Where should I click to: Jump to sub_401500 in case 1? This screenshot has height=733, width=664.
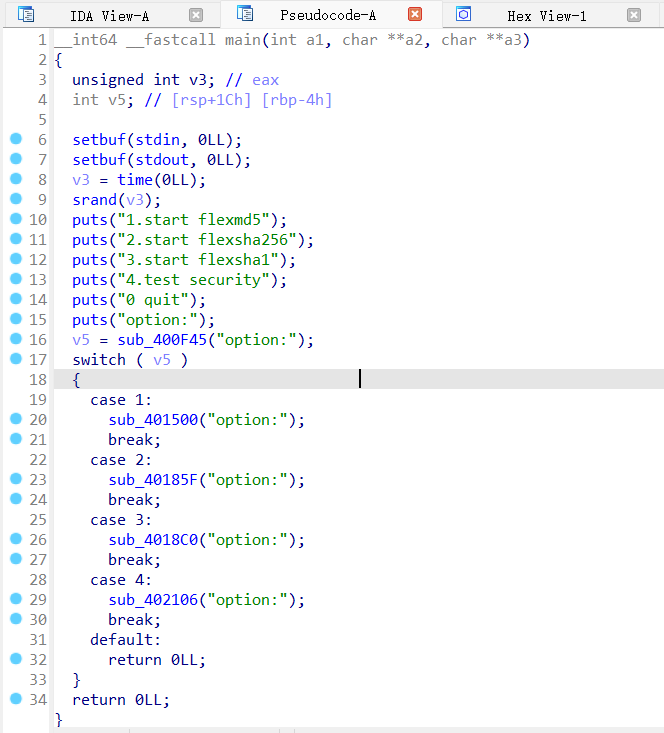click(152, 420)
